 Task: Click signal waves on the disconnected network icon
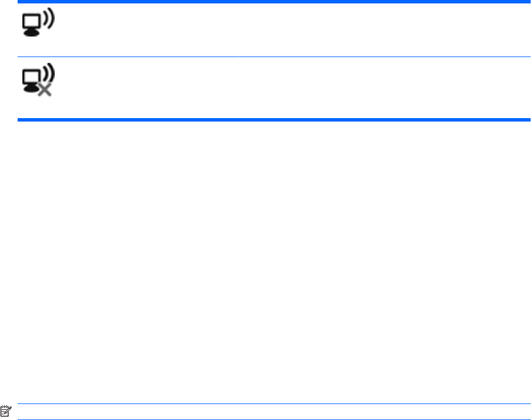click(x=49, y=74)
